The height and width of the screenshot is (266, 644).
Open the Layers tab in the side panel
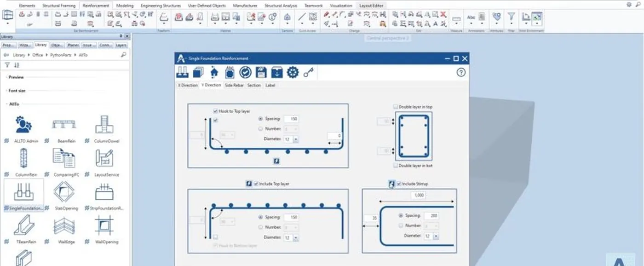121,45
